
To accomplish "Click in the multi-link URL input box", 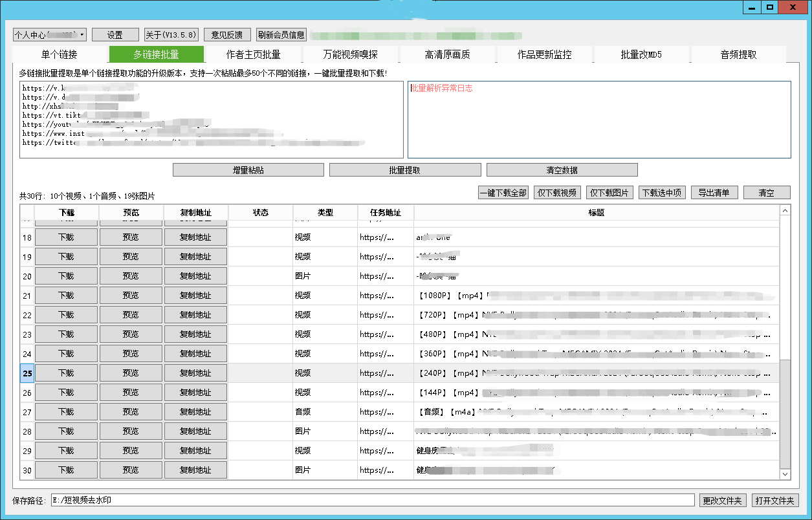I will pos(211,120).
